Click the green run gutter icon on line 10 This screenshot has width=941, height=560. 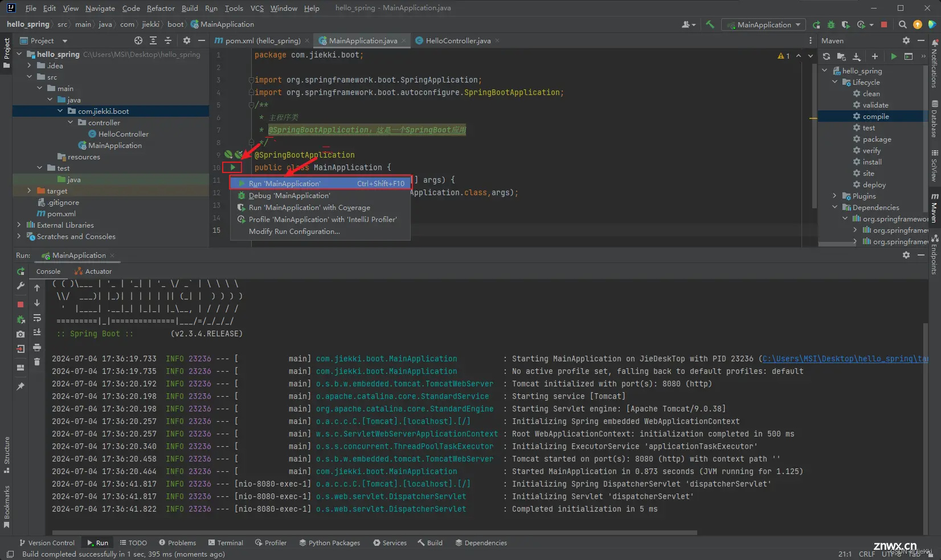pos(232,167)
